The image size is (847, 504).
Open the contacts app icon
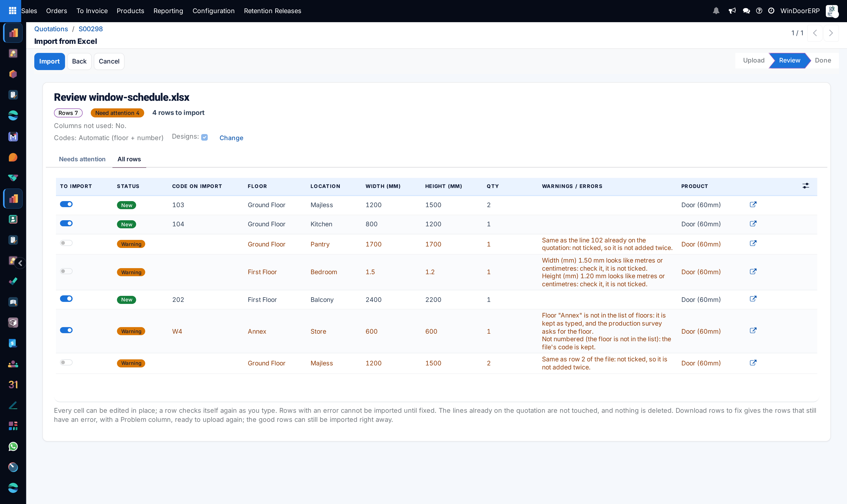13,219
